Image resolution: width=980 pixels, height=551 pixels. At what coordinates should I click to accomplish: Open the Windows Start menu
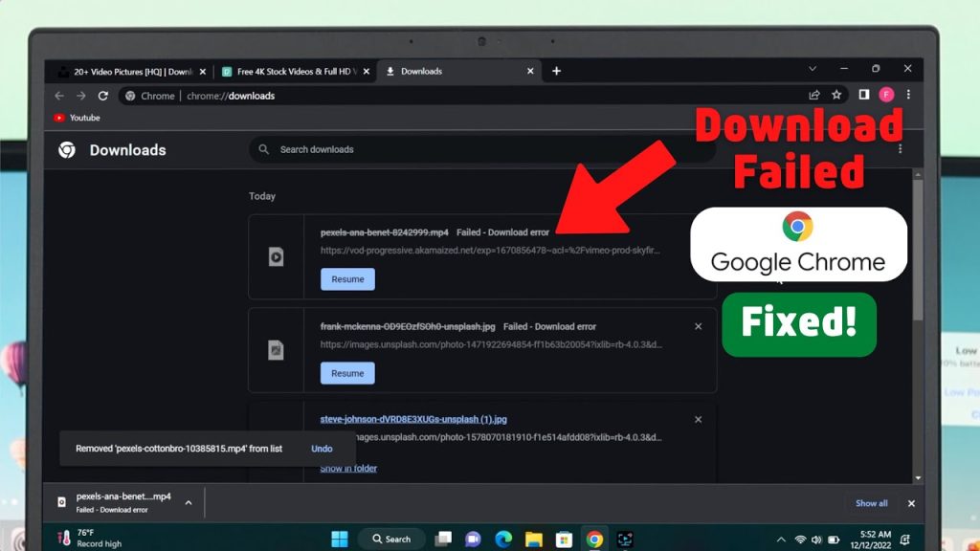point(340,539)
